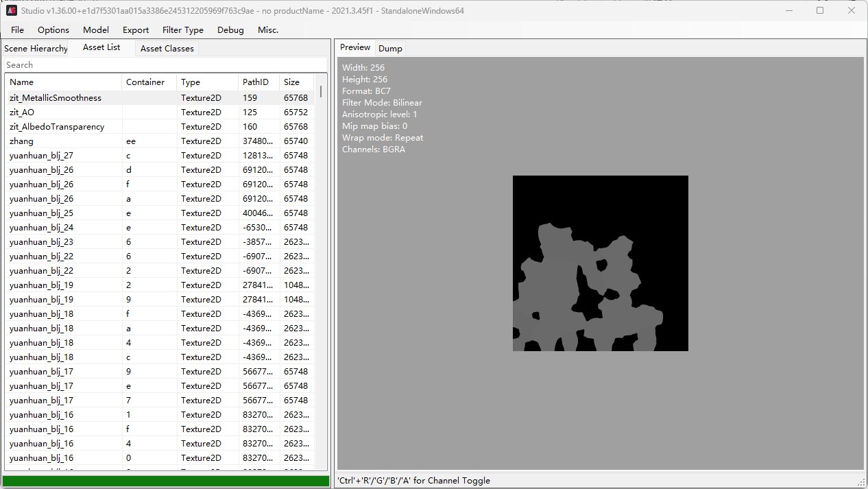
Task: Sort assets by Size column header
Action: tap(295, 82)
